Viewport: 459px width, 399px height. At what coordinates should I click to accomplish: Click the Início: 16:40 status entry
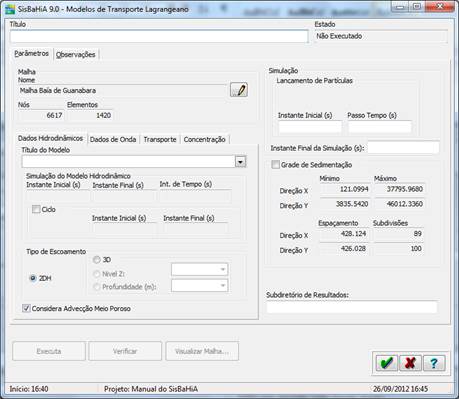coord(29,389)
